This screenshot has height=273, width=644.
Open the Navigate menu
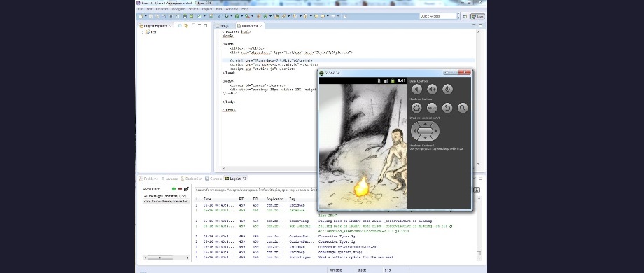[178, 8]
